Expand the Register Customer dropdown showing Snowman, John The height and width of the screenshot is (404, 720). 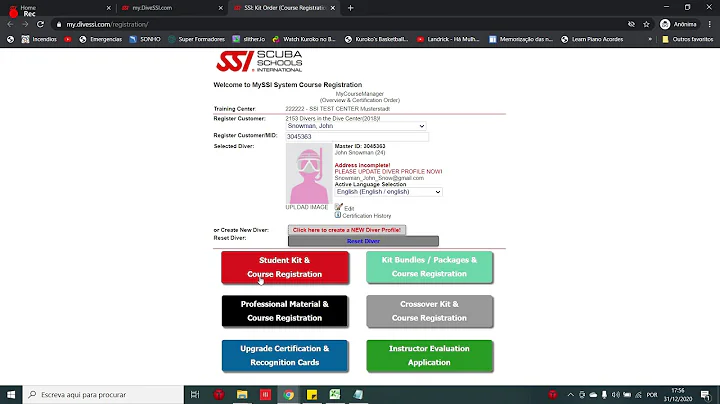click(x=356, y=126)
